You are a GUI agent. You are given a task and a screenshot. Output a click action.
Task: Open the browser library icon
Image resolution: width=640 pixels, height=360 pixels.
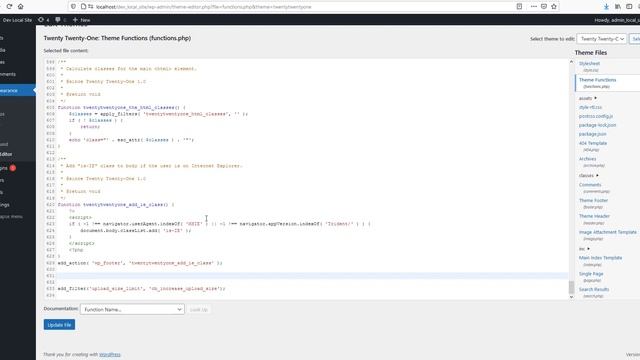(618, 7)
